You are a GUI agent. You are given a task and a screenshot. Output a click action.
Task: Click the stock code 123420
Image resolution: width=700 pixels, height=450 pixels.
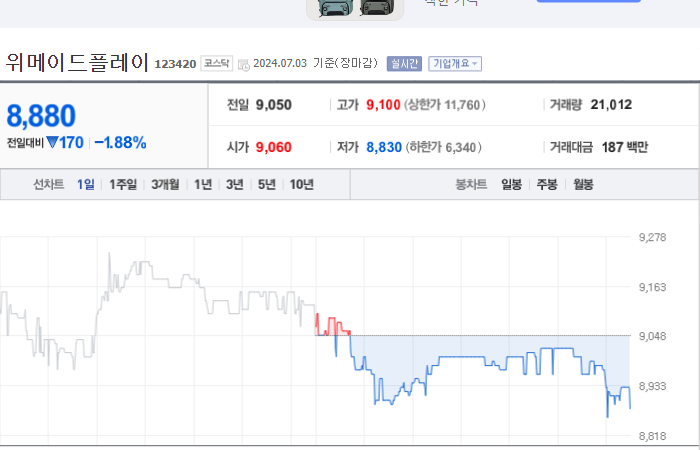click(x=175, y=64)
